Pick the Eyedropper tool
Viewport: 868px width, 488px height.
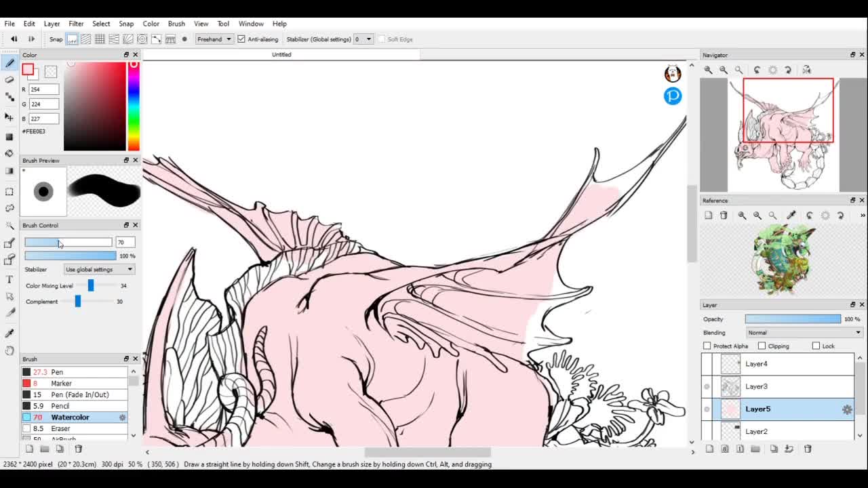tap(9, 333)
